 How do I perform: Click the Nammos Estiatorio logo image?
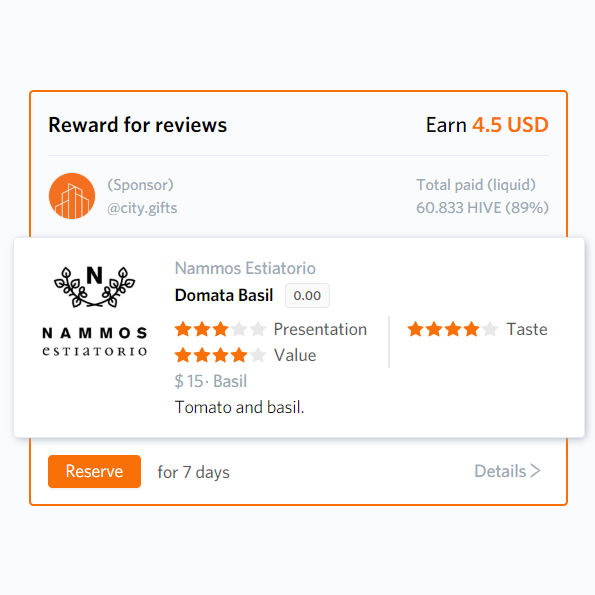(x=94, y=311)
